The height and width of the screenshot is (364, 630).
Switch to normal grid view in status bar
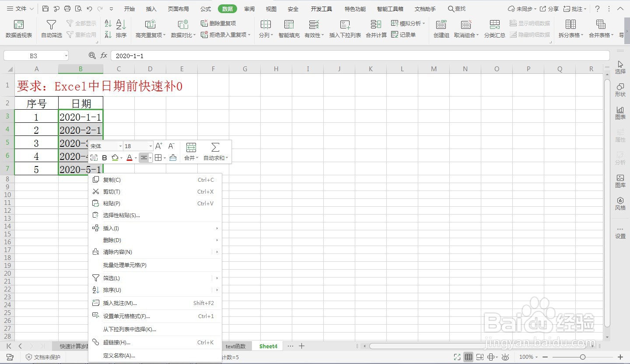click(469, 357)
